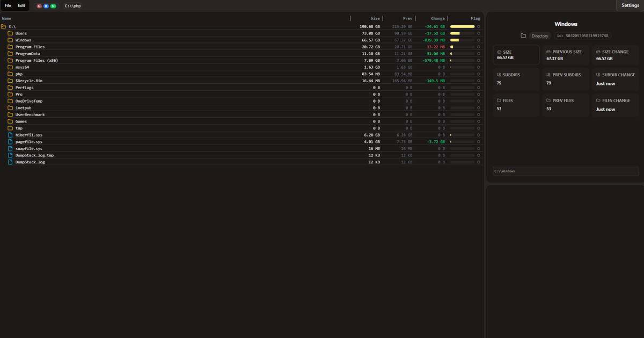This screenshot has height=338, width=644.
Task: Click the folder icon next to Directory badge
Action: click(523, 36)
